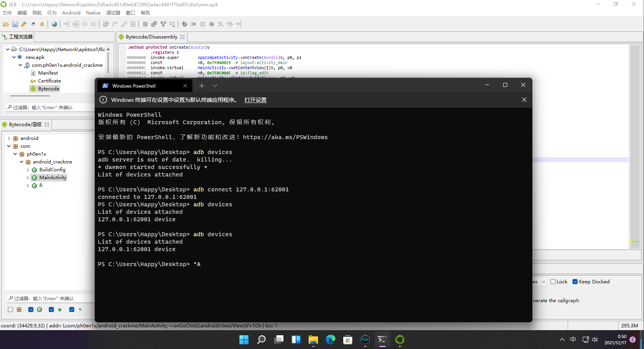Click the JEB green taskbar icon
This screenshot has width=644, height=349.
click(400, 340)
